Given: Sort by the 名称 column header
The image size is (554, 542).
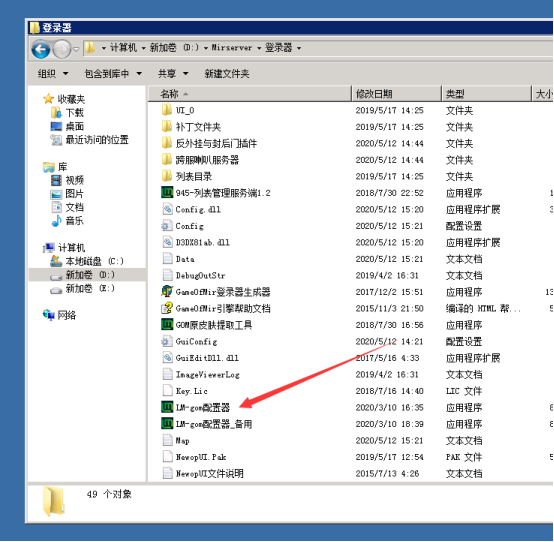Looking at the screenshot, I should click(250, 94).
